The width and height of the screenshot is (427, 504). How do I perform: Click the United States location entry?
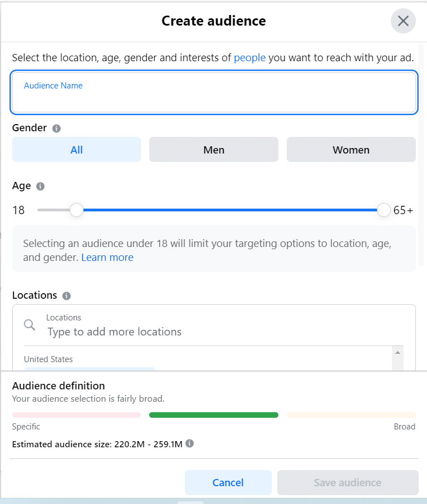(48, 359)
